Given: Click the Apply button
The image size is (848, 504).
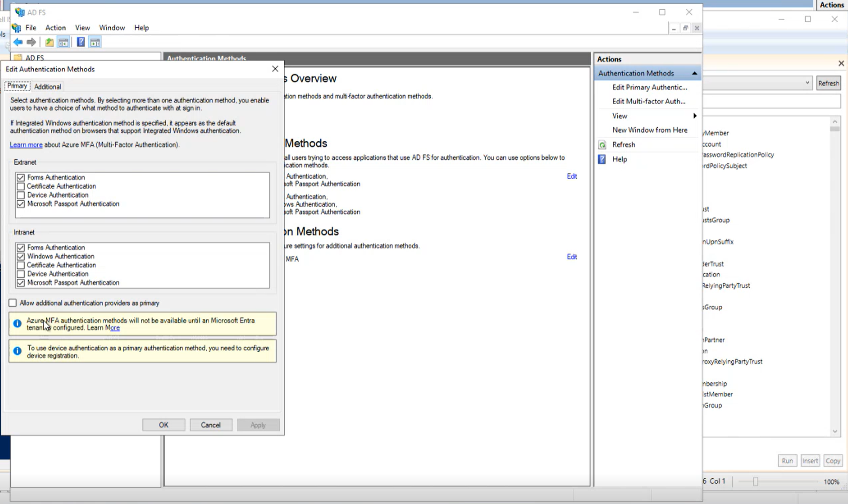Looking at the screenshot, I should [x=258, y=425].
